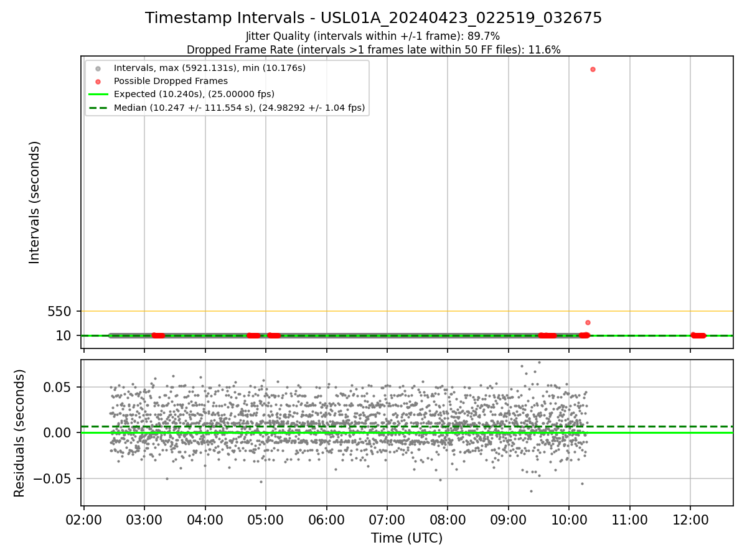Click the red dot marker in the legend
This screenshot has width=747, height=560.
pyautogui.click(x=98, y=81)
